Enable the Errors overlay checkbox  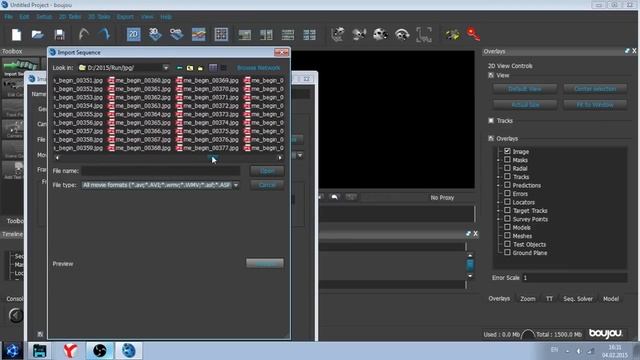coord(507,193)
